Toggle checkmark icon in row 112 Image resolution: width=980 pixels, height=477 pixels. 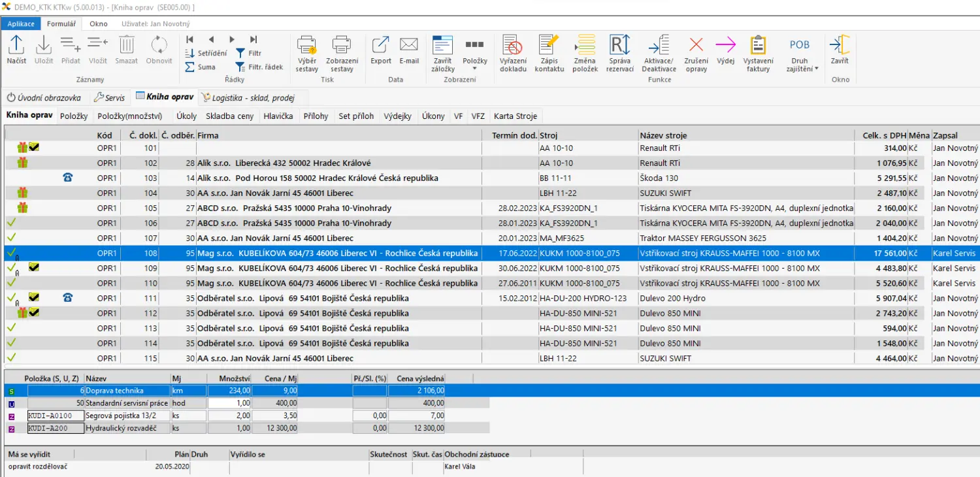click(34, 313)
